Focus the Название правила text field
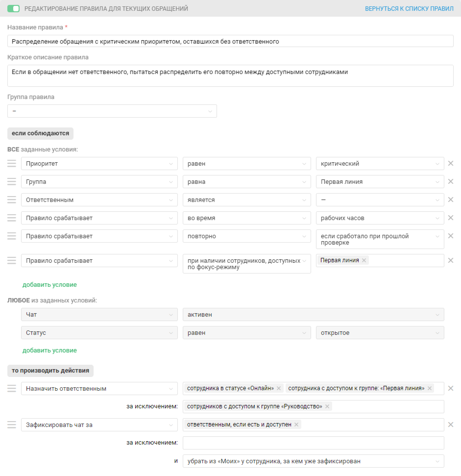461x476 pixels. (x=230, y=41)
